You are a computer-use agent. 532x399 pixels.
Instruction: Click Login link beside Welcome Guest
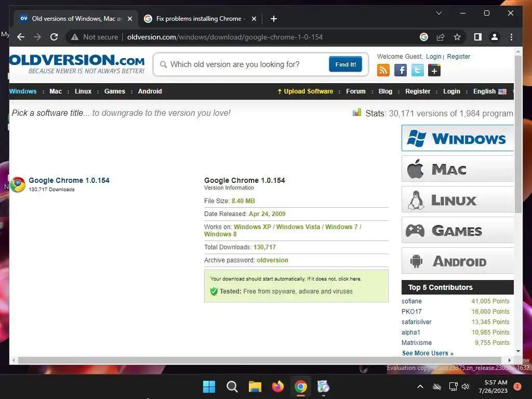pyautogui.click(x=434, y=56)
